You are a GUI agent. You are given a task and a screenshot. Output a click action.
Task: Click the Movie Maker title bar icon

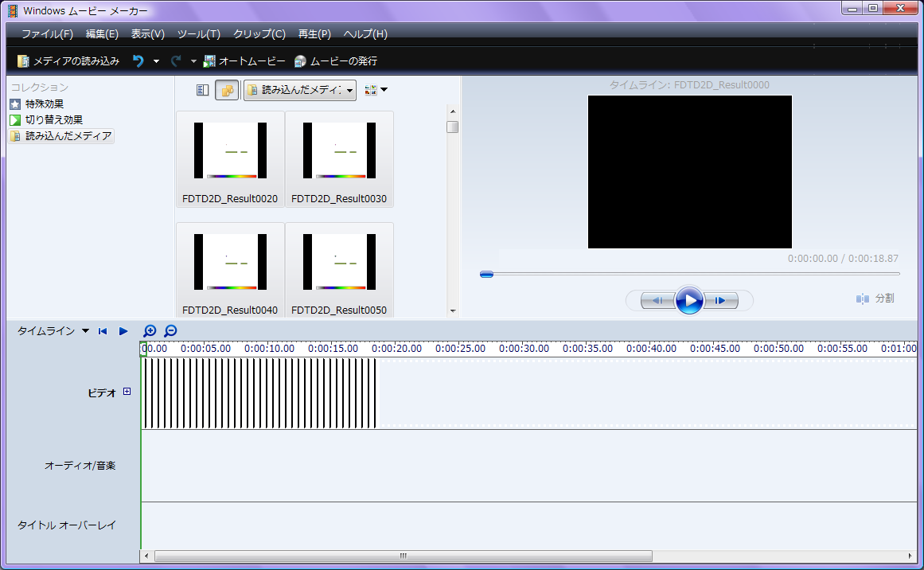click(13, 10)
